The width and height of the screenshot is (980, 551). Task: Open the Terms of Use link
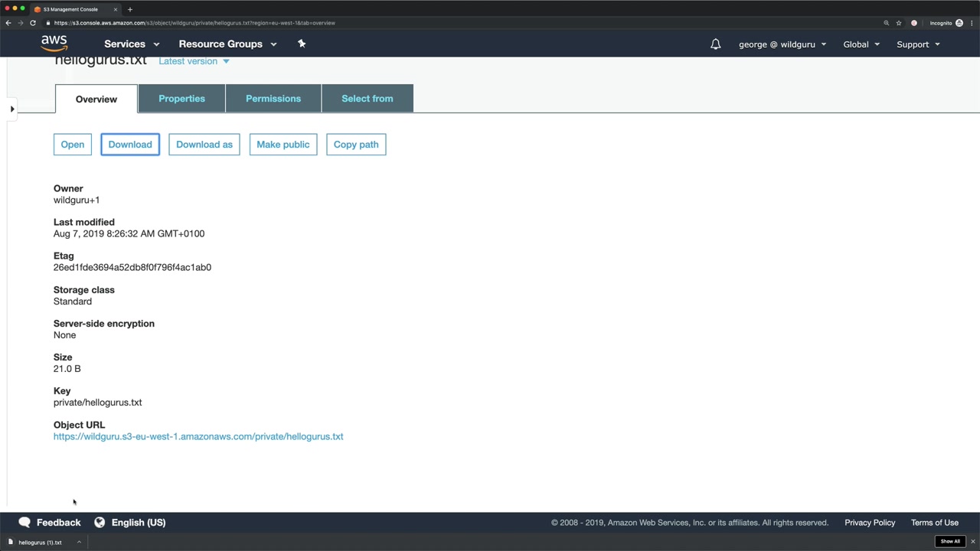(x=935, y=523)
